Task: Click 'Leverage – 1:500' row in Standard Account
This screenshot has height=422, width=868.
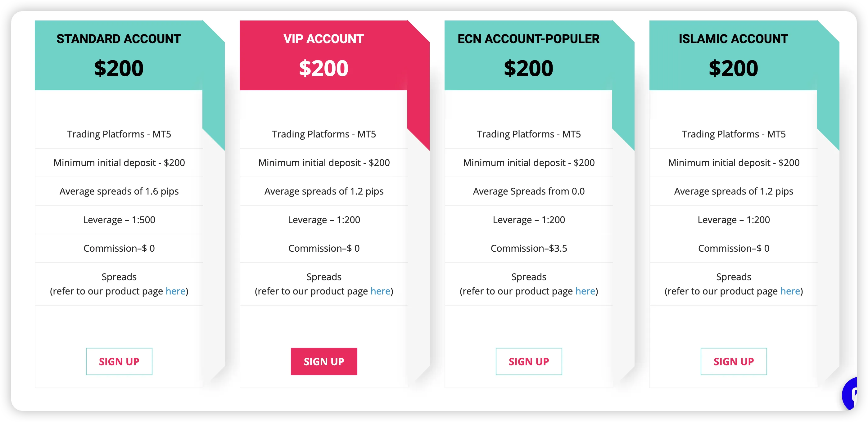Action: click(119, 220)
